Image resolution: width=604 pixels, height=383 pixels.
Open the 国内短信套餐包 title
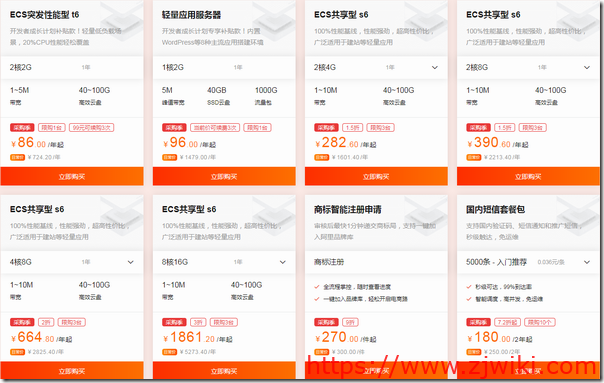[x=495, y=209]
